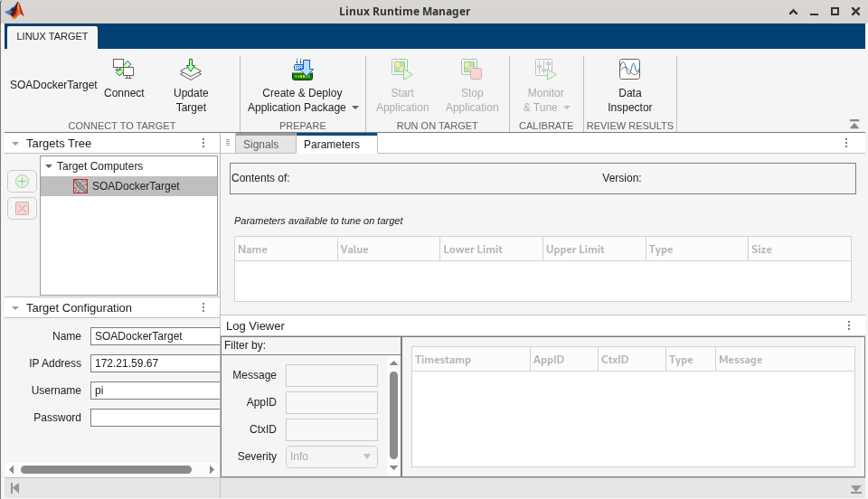Click the Name input field
The height and width of the screenshot is (499, 868).
[155, 335]
